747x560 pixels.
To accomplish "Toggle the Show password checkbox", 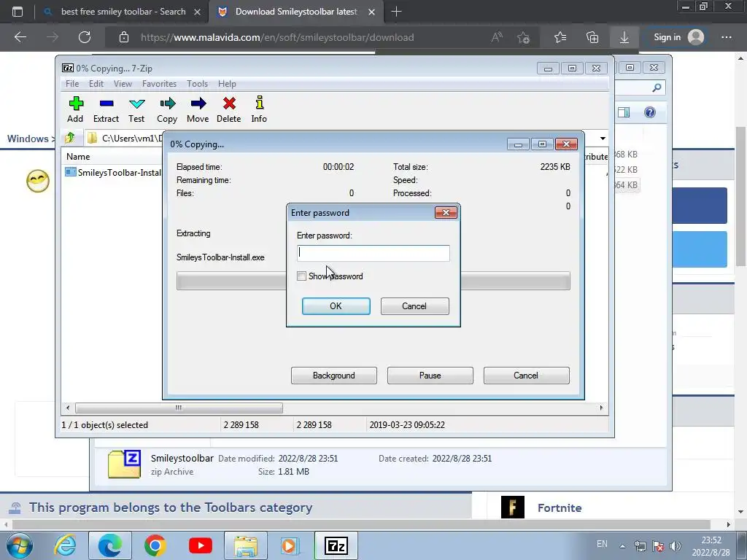I will pos(301,276).
